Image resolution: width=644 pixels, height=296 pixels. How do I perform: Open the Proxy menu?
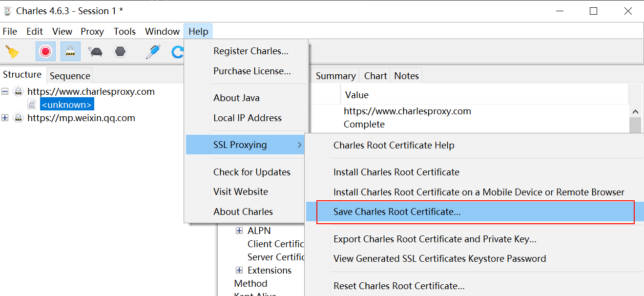click(92, 31)
